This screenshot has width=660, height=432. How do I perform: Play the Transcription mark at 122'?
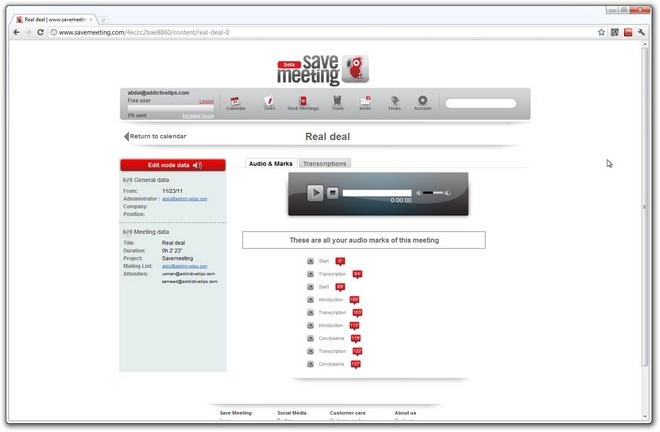(x=310, y=351)
